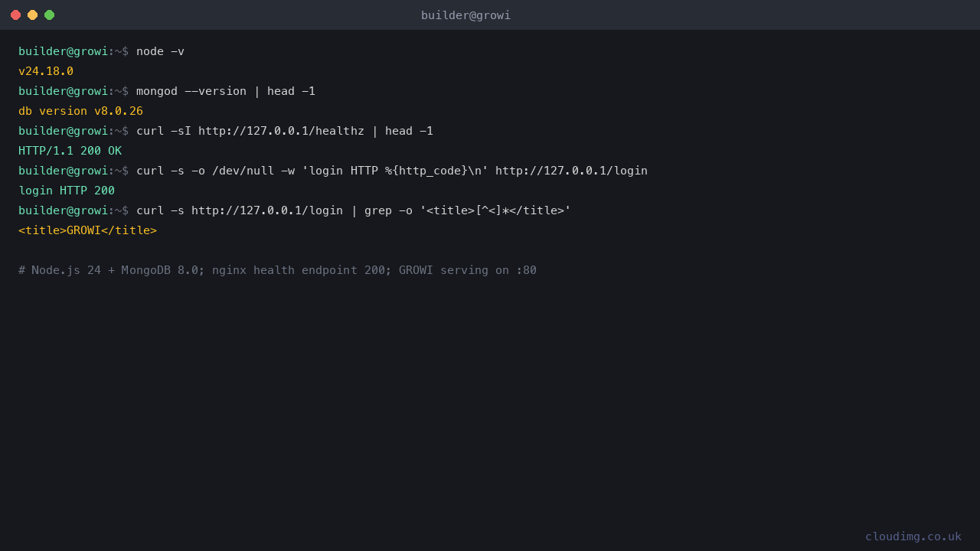Click the 'mongod --version | head -1' command
980x551 pixels.
[226, 91]
